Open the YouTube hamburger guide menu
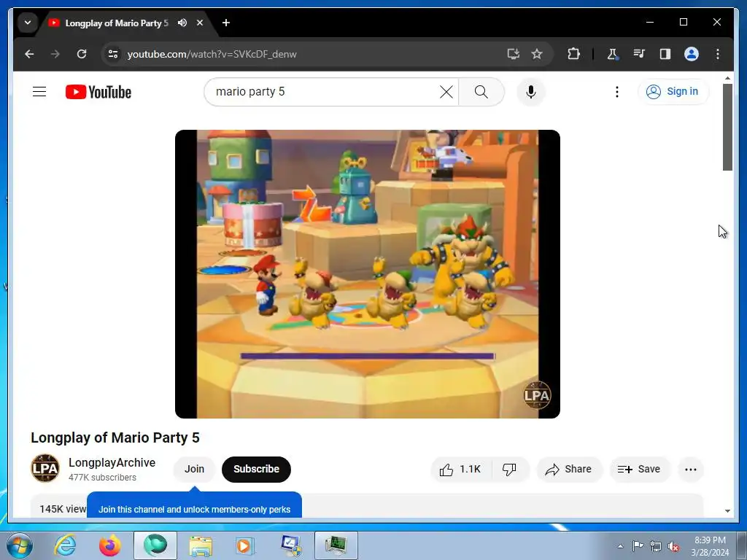The width and height of the screenshot is (747, 560). coord(39,91)
